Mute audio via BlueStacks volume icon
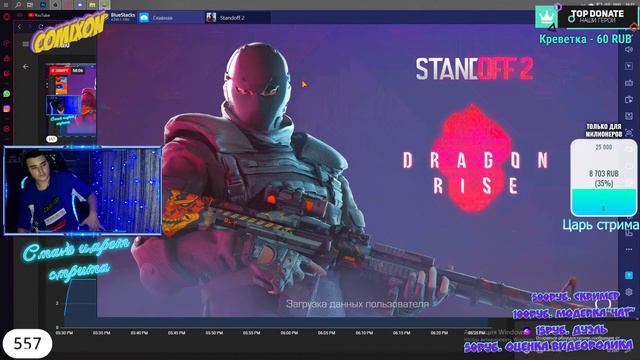The width and height of the screenshot is (640, 360). coord(629,49)
